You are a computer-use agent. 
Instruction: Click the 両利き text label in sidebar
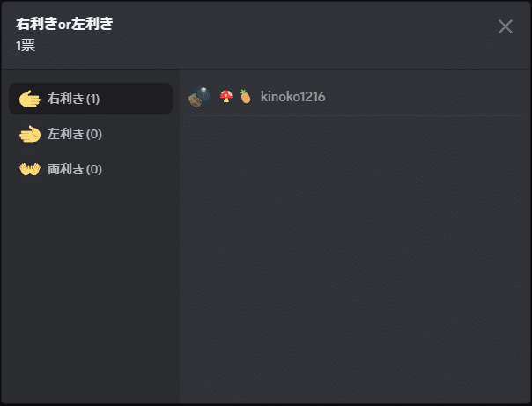(66, 169)
